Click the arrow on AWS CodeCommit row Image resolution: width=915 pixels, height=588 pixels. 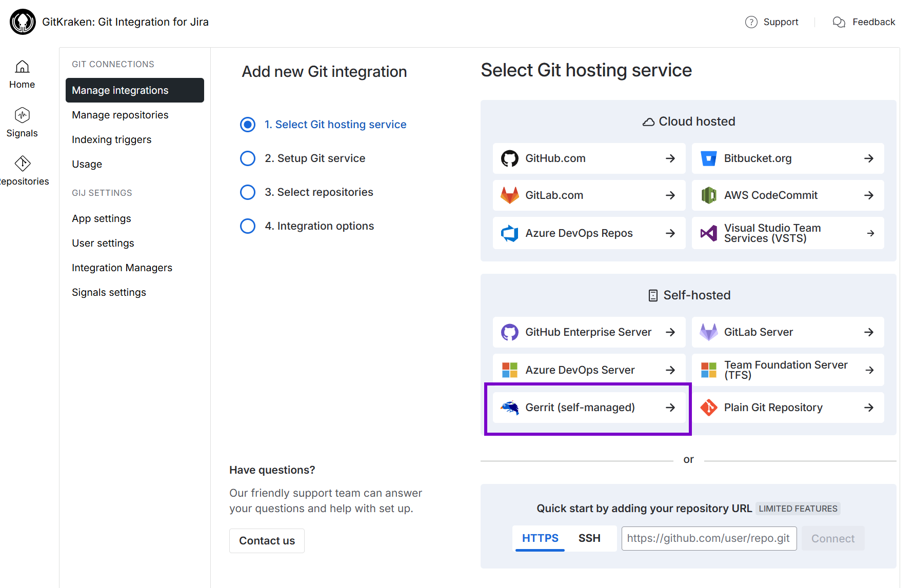tap(868, 195)
